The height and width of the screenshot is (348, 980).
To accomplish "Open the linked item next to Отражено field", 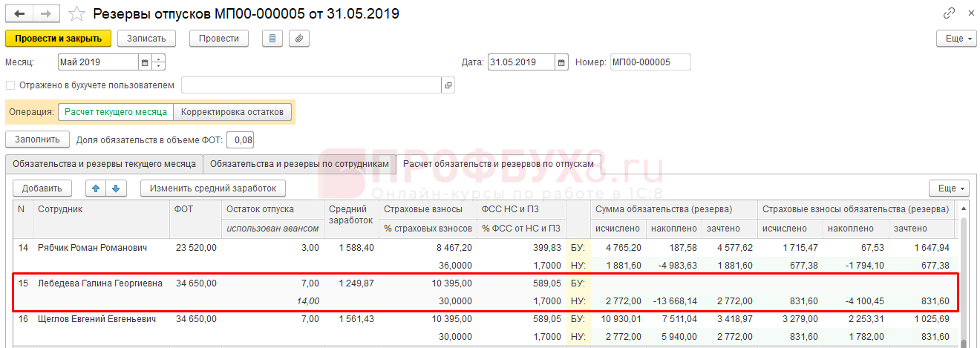I will [448, 86].
